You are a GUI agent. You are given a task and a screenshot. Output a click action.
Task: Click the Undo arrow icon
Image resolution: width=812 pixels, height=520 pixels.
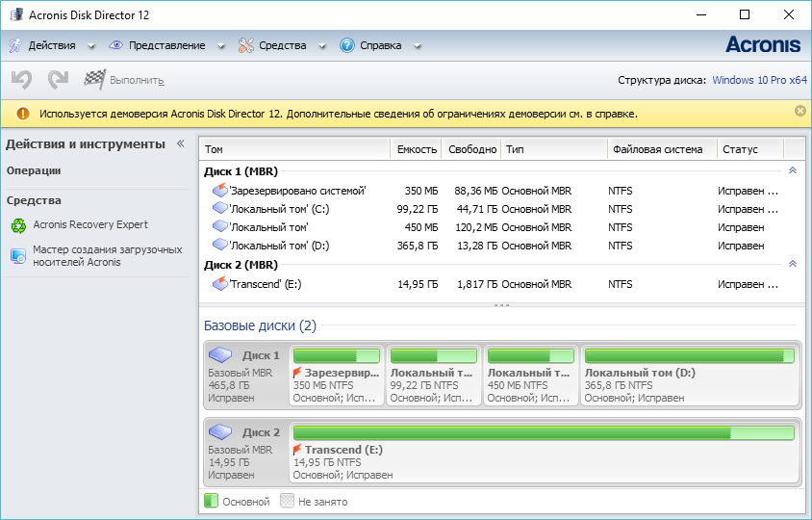[x=22, y=80]
